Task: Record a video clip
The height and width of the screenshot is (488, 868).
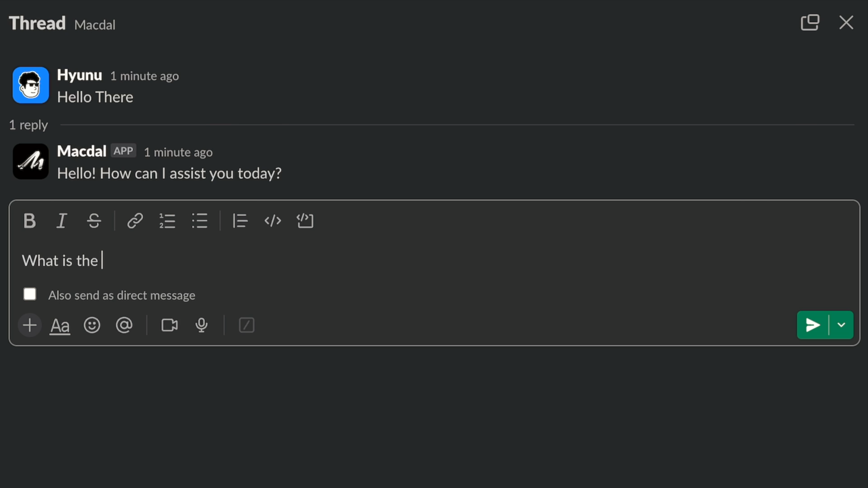Action: [170, 325]
